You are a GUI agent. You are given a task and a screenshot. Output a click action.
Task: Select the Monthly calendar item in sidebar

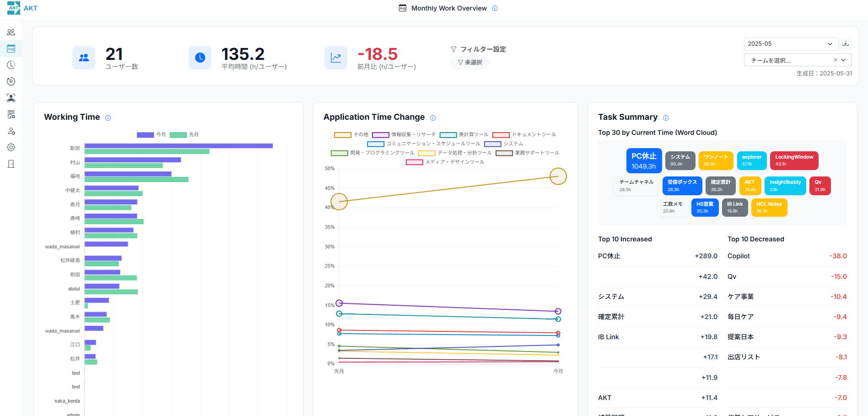point(11,48)
